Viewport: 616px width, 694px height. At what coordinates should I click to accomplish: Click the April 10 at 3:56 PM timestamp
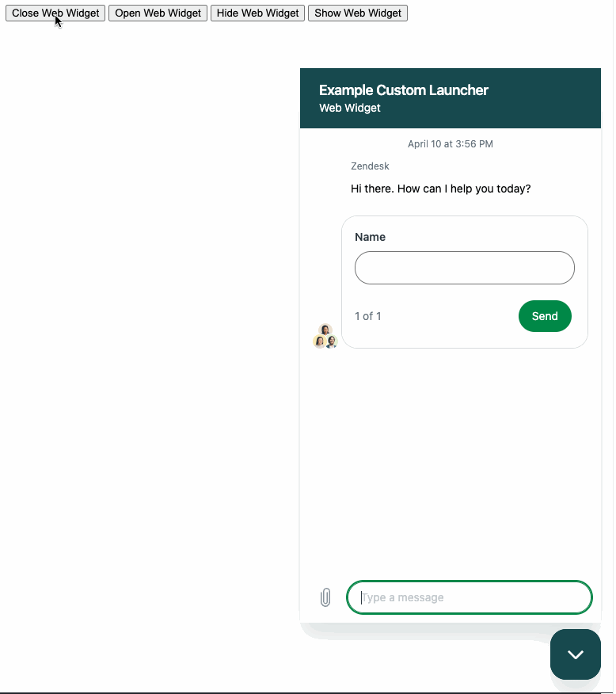[x=451, y=144]
